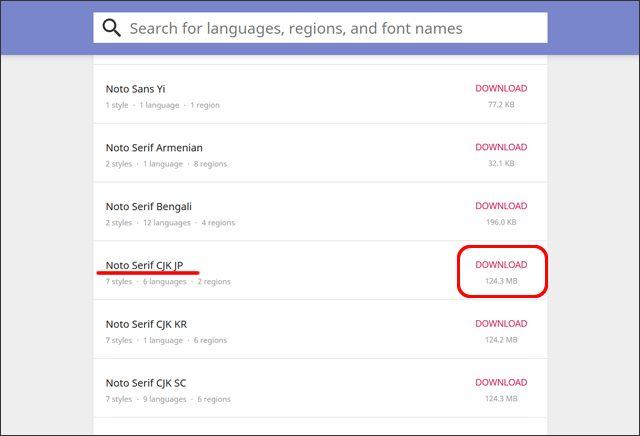Open the Noto Serif Armenian font title
The width and height of the screenshot is (640, 436).
pos(154,148)
